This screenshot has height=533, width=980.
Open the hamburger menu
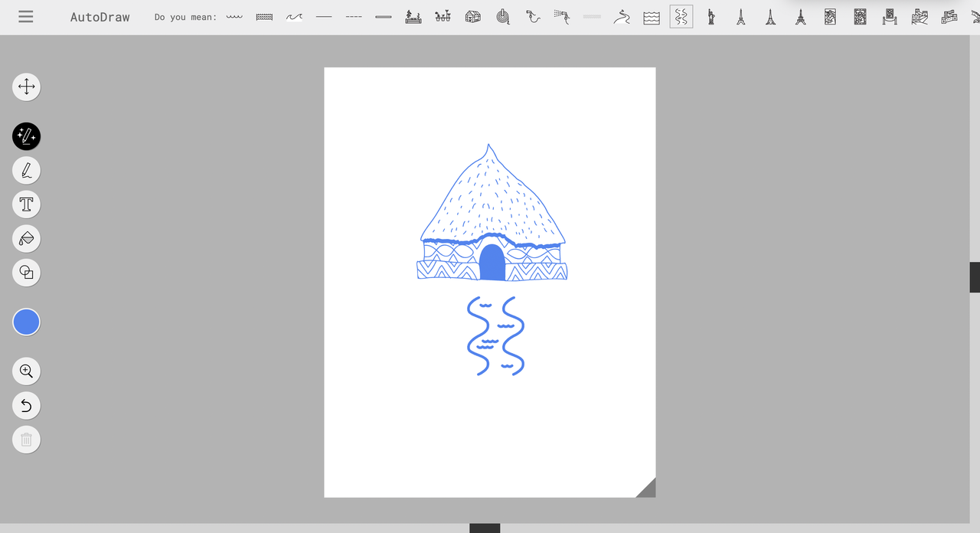click(26, 16)
